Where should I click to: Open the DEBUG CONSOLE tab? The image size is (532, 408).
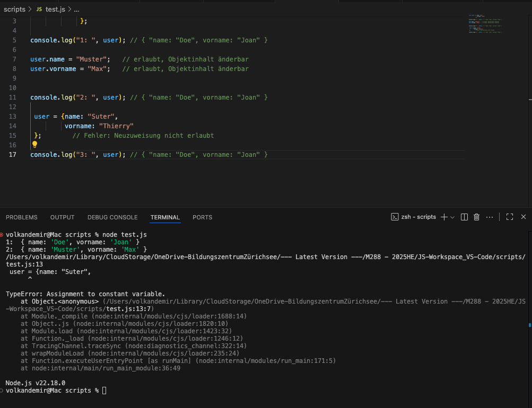(x=112, y=217)
